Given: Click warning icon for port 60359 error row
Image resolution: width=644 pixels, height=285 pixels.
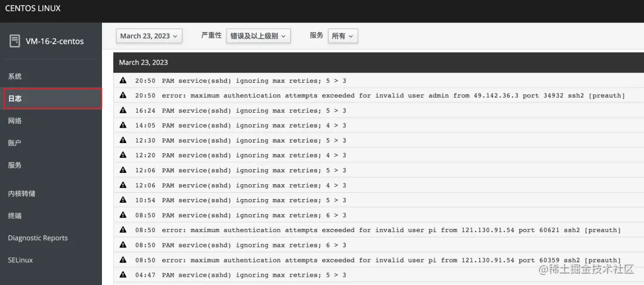Looking at the screenshot, I should point(123,260).
